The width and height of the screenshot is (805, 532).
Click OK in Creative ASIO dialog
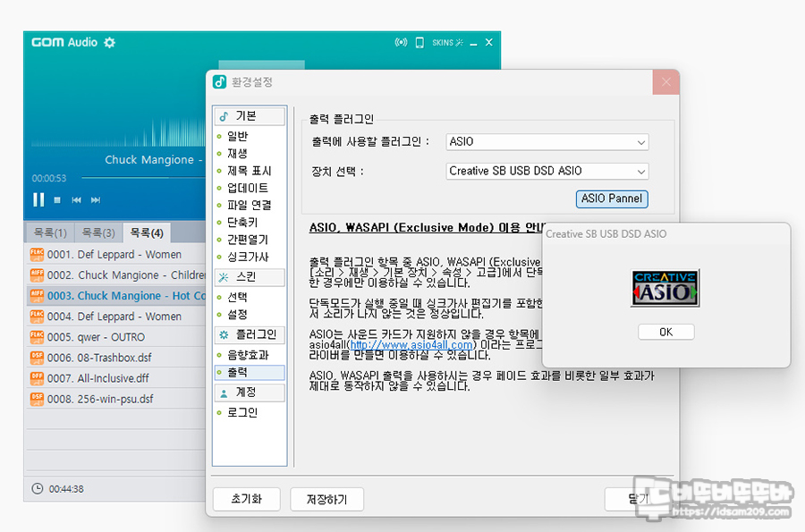tap(665, 332)
